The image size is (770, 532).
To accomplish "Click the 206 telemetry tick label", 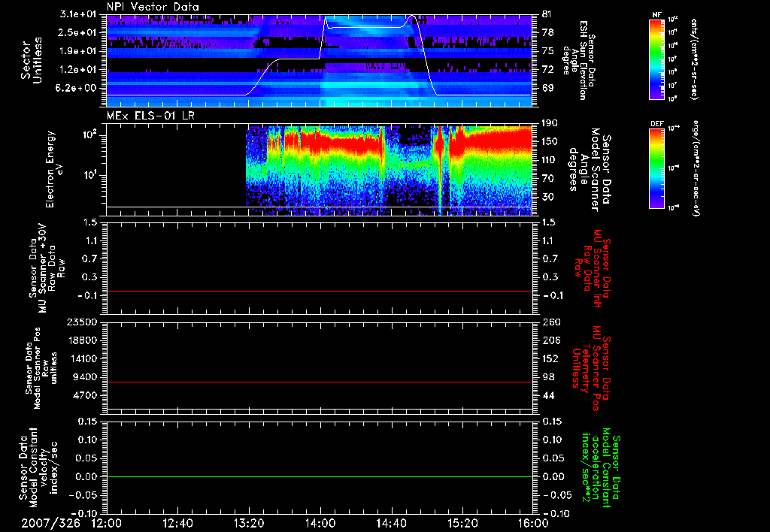I will coord(550,340).
